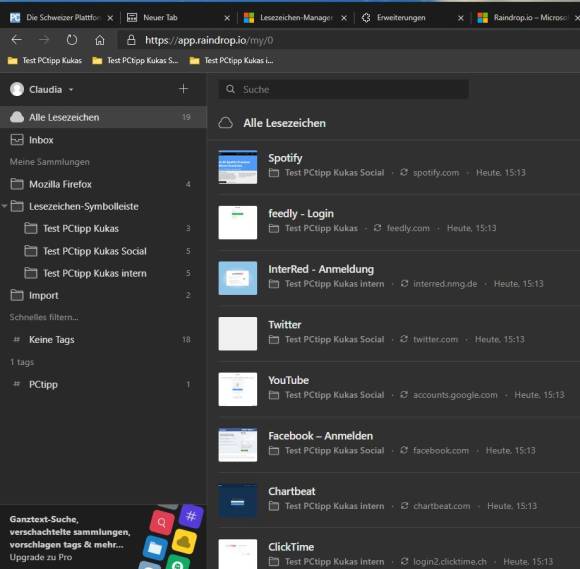The image size is (580, 569).
Task: Click the browser forward arrow
Action: click(x=44, y=40)
